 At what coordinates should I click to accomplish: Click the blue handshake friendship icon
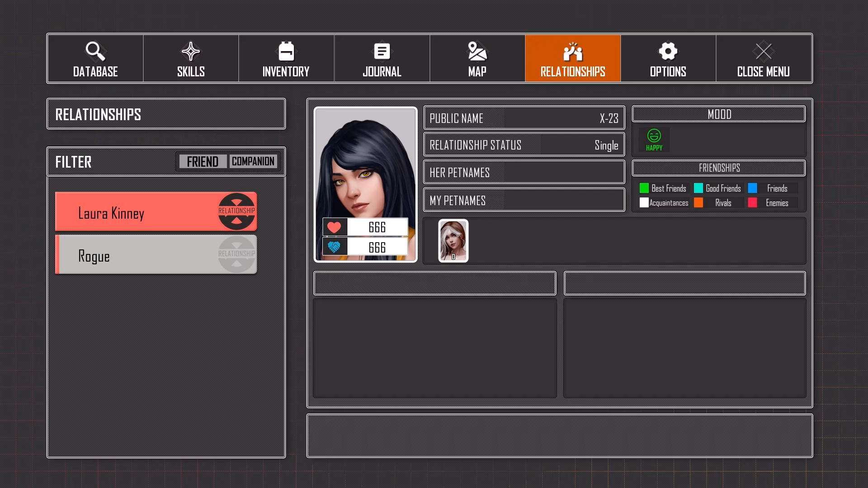335,247
